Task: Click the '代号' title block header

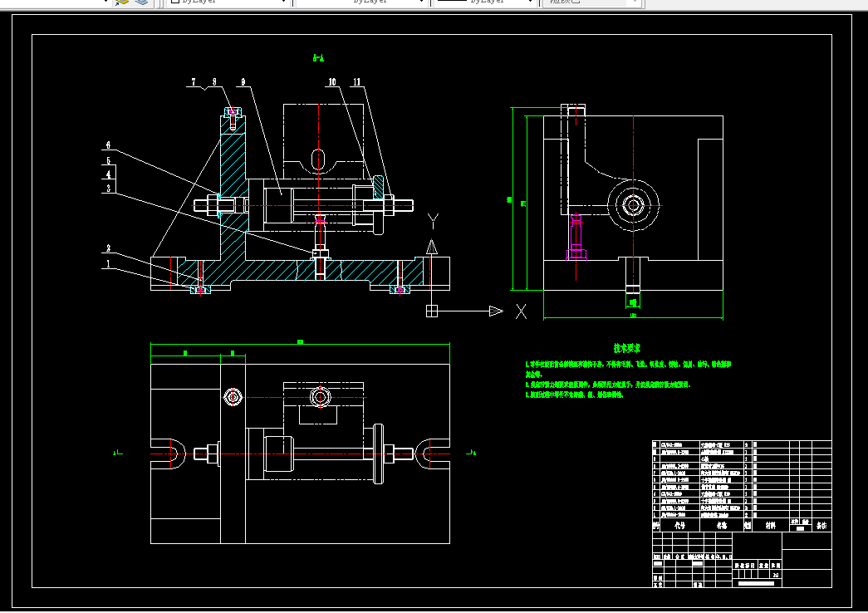Action: (679, 526)
